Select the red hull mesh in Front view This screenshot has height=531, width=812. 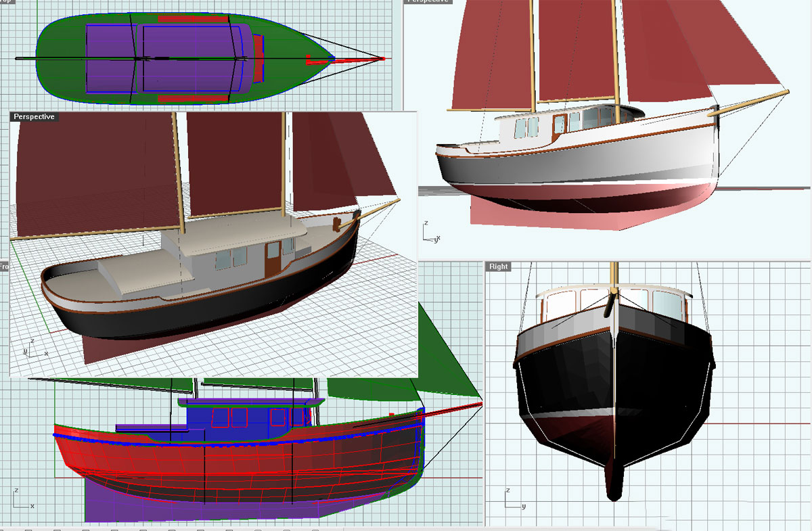point(237,467)
